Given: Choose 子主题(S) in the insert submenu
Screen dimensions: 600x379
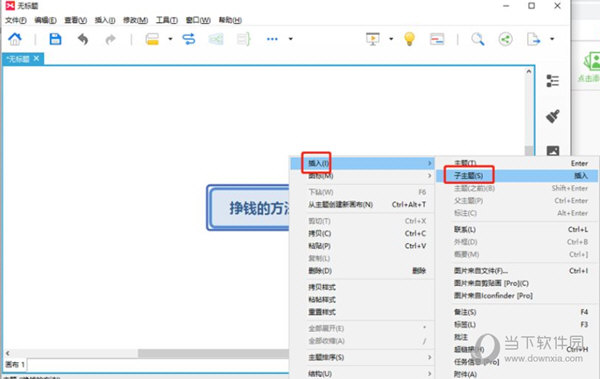Looking at the screenshot, I should coord(517,176).
